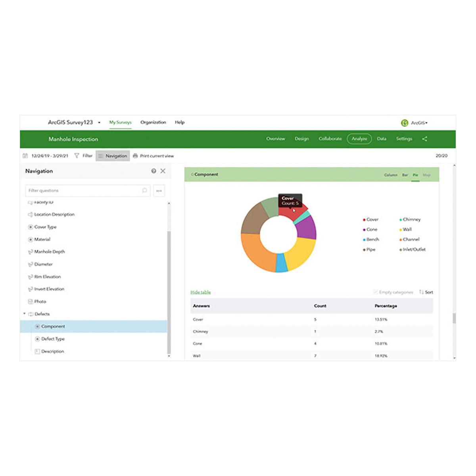This screenshot has height=476, width=476.
Task: Toggle the Empty categories checkbox
Action: 375,292
